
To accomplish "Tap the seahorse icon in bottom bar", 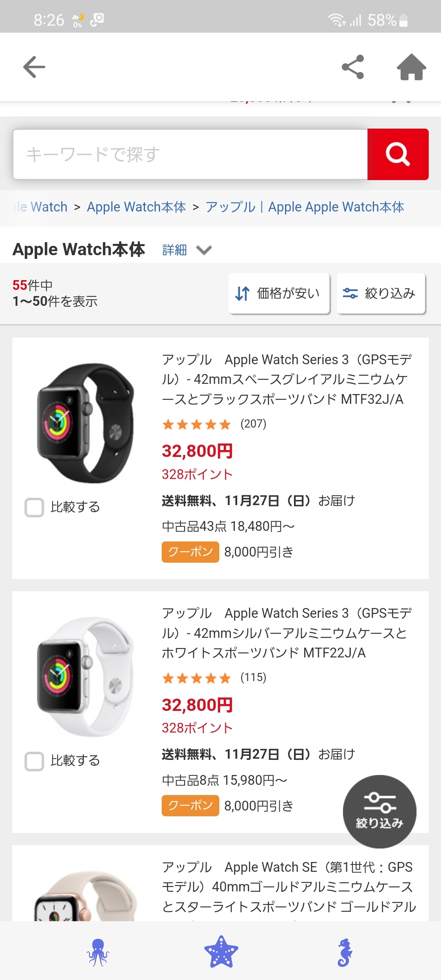I will (345, 952).
